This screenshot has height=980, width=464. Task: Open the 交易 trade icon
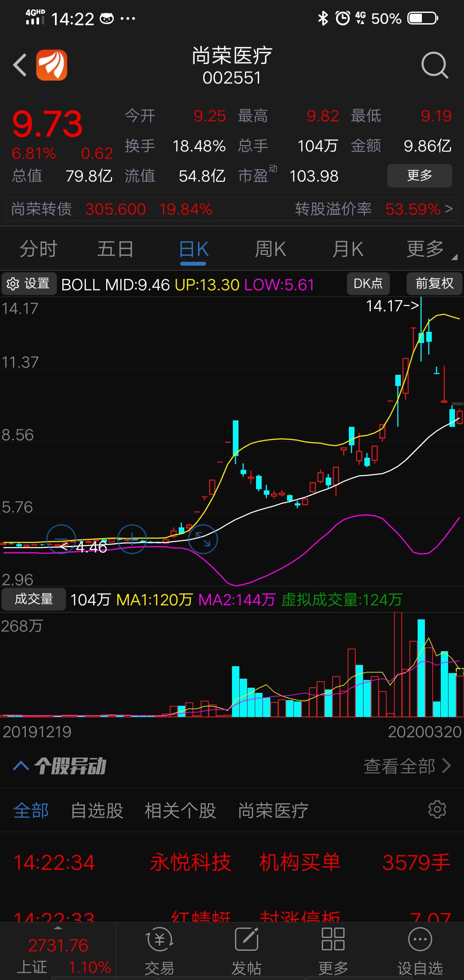[x=159, y=952]
